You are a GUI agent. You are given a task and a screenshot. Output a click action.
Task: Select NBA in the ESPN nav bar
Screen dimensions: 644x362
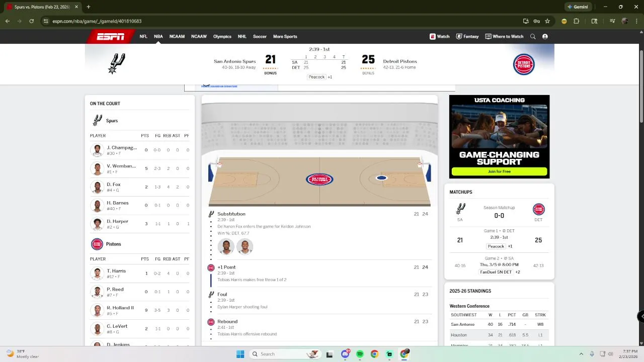[x=158, y=37]
